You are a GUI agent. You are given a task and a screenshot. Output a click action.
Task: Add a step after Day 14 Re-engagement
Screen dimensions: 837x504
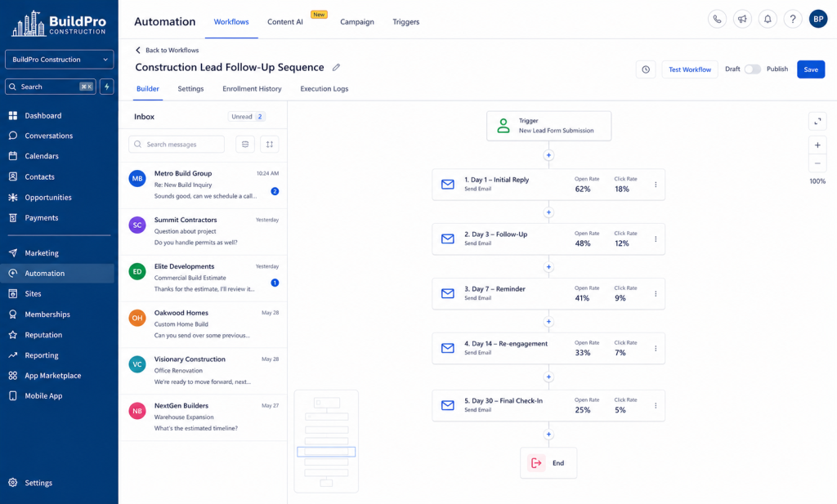coord(548,377)
